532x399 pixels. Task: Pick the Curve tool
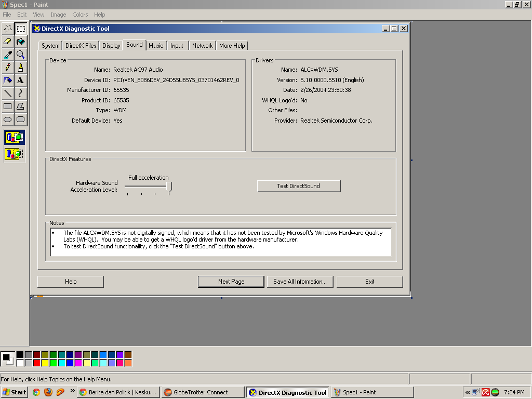[21, 94]
